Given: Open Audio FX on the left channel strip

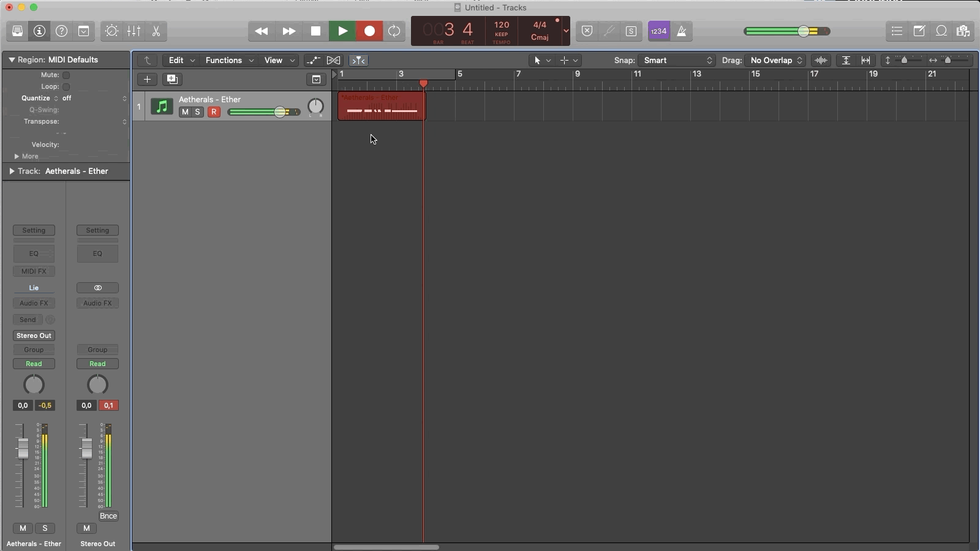Looking at the screenshot, I should coord(34,303).
